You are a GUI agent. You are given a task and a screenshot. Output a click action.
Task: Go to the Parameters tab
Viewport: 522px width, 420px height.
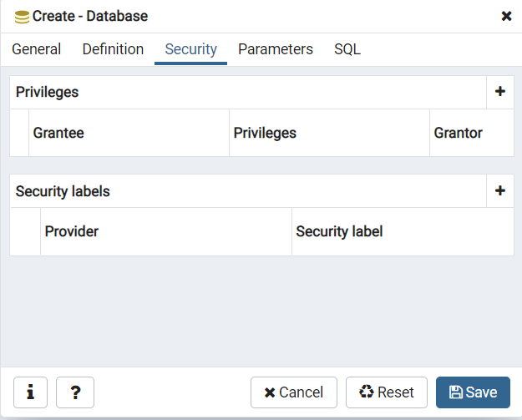click(276, 49)
